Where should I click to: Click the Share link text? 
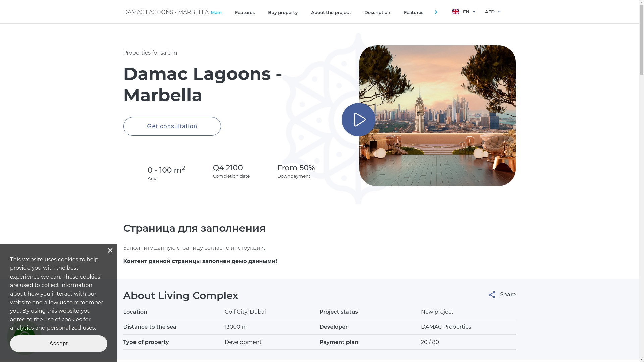click(x=508, y=295)
